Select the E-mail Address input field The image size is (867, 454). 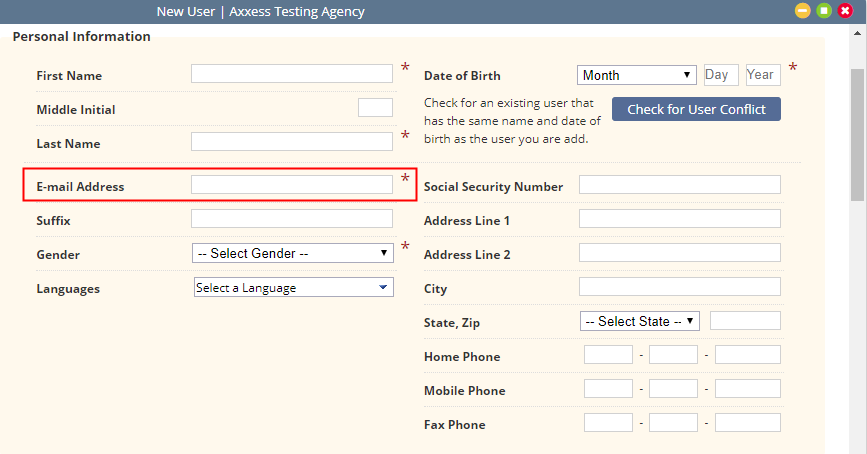tap(292, 185)
